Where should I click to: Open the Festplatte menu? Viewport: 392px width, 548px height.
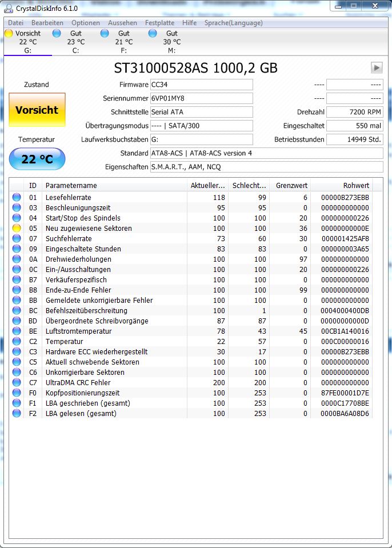tap(159, 23)
